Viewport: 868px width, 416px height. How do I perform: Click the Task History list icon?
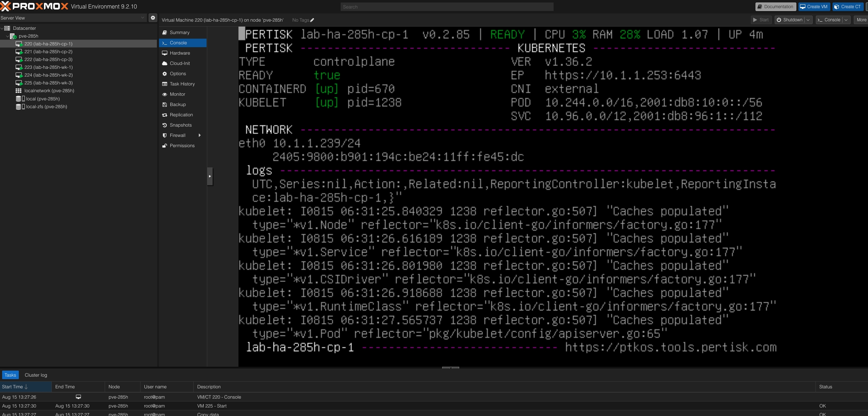(x=165, y=84)
